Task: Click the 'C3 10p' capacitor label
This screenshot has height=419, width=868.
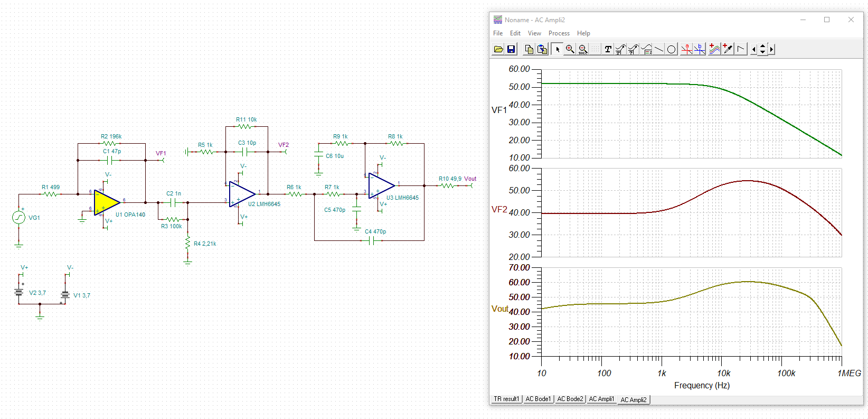Action: (x=247, y=143)
